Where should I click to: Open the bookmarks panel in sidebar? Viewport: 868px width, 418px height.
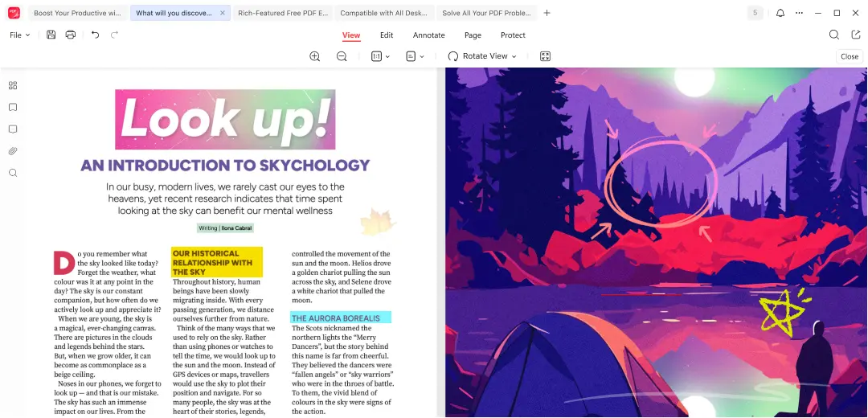[13, 107]
